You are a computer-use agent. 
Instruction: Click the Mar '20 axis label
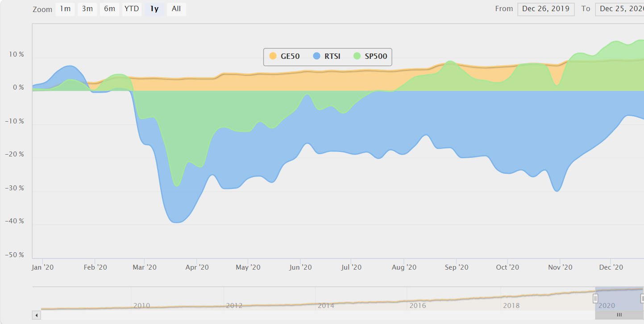(145, 267)
